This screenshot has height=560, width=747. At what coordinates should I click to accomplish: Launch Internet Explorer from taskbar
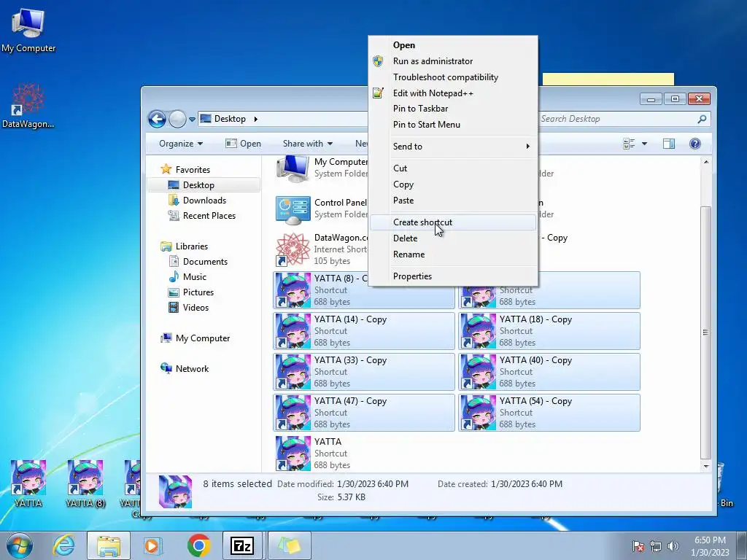pos(63,545)
